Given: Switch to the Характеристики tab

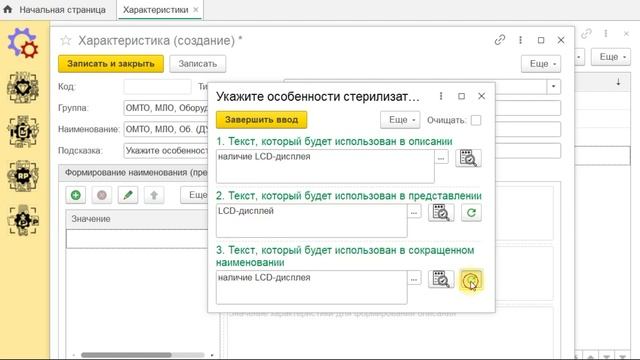Looking at the screenshot, I should [155, 10].
